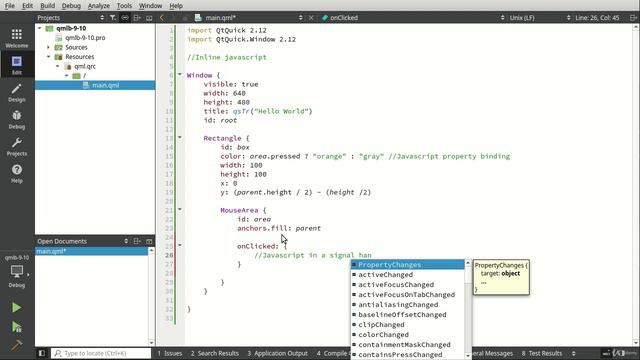The width and height of the screenshot is (640, 360).
Task: Open the Design mode
Action: point(17,93)
